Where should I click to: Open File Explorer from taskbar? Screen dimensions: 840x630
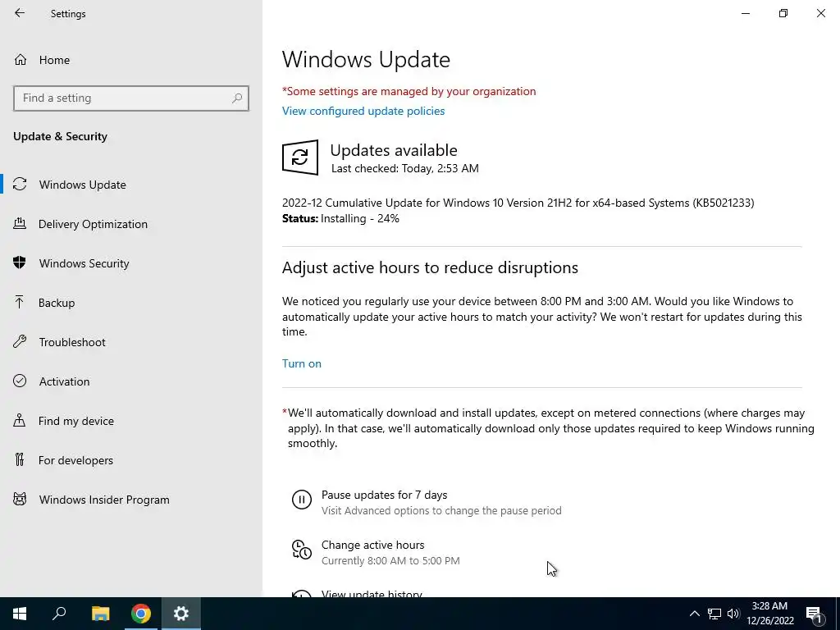(100, 614)
